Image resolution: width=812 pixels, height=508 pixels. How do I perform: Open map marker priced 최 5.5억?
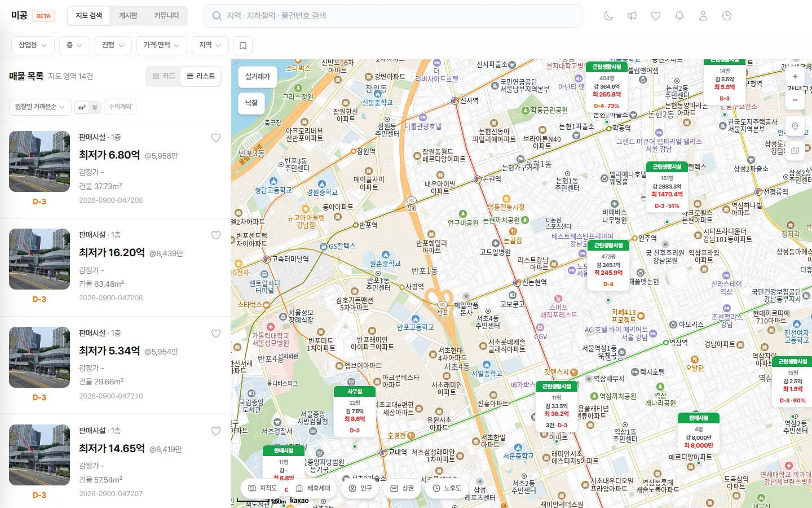[725, 82]
